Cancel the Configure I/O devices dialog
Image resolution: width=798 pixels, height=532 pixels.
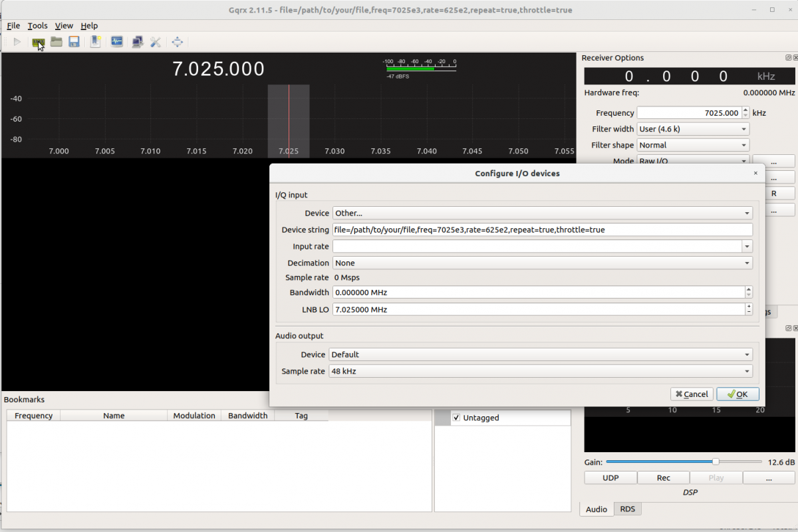coord(692,394)
